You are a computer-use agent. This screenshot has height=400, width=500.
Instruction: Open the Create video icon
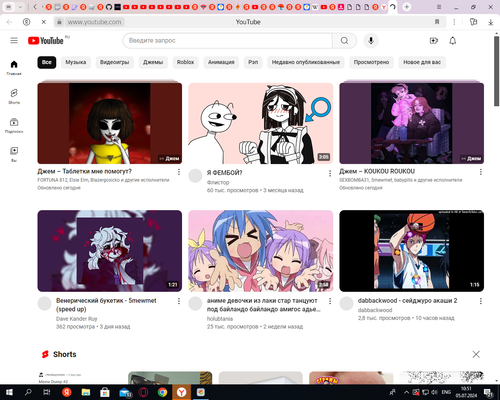(433, 41)
